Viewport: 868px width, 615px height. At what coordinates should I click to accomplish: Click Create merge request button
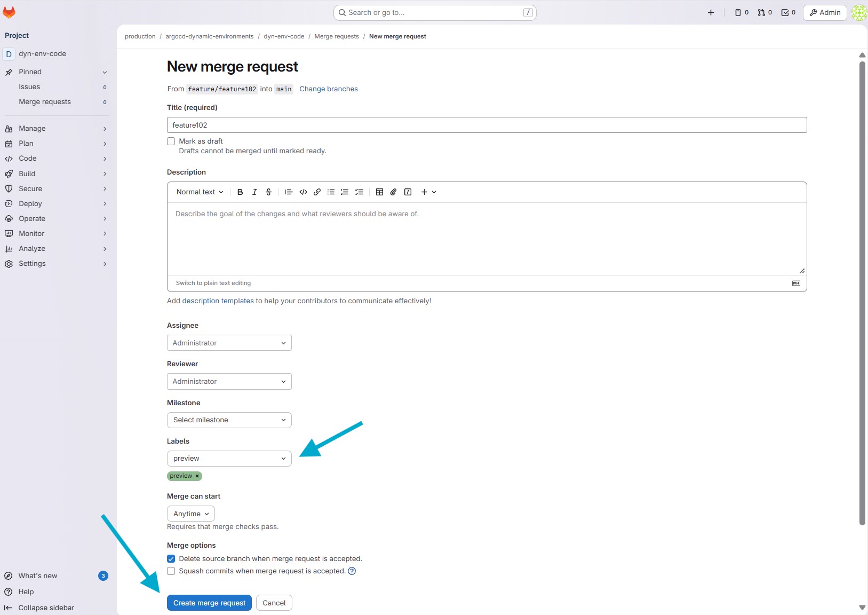coord(209,603)
